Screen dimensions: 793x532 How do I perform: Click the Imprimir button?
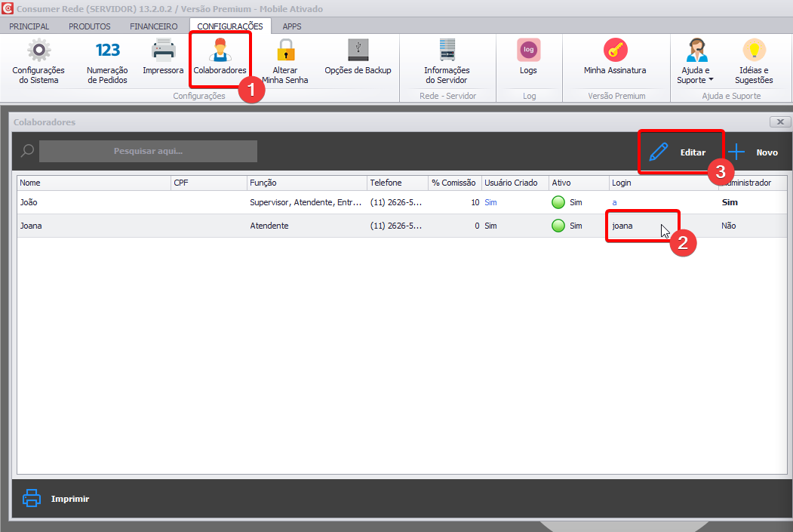(x=57, y=499)
